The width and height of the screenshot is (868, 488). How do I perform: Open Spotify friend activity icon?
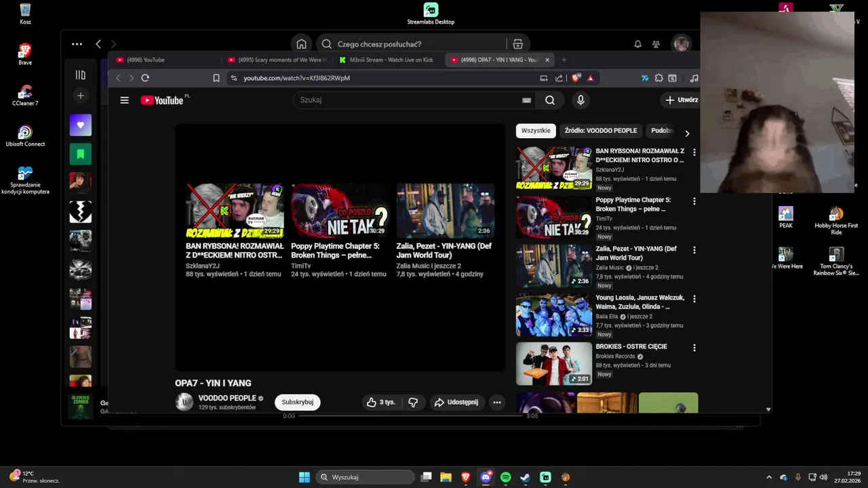tap(656, 44)
